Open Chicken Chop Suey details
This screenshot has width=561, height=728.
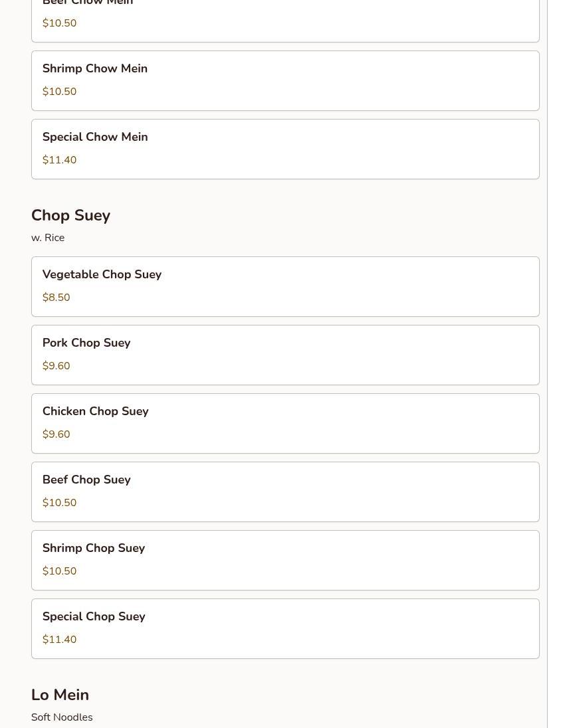285,423
